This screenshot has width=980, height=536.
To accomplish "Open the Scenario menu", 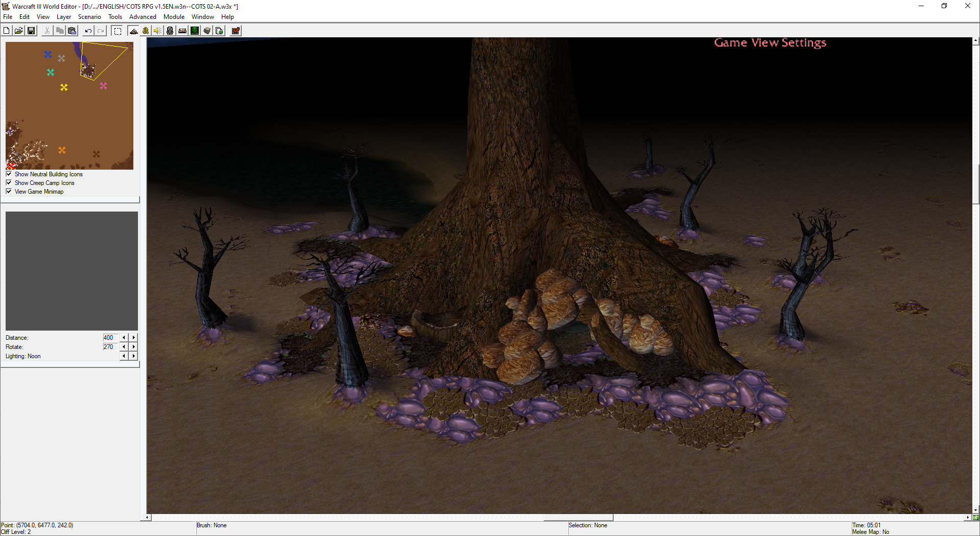I will pyautogui.click(x=89, y=17).
